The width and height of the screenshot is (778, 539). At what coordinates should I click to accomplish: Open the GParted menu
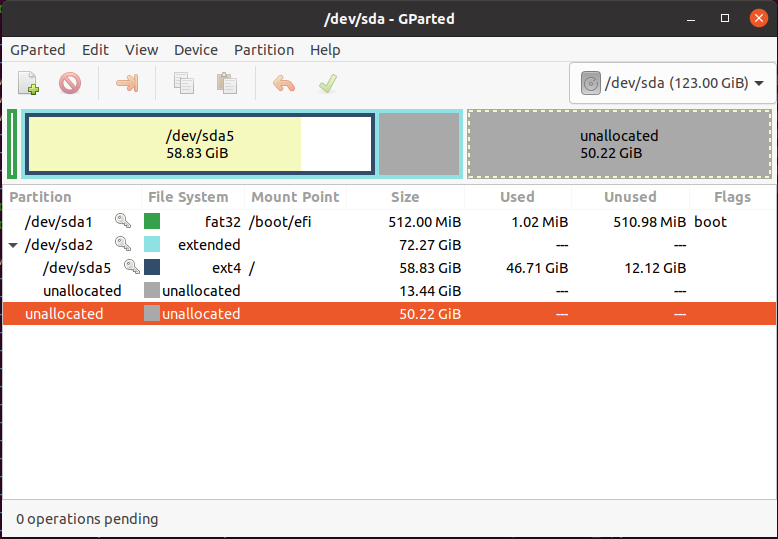[x=38, y=50]
